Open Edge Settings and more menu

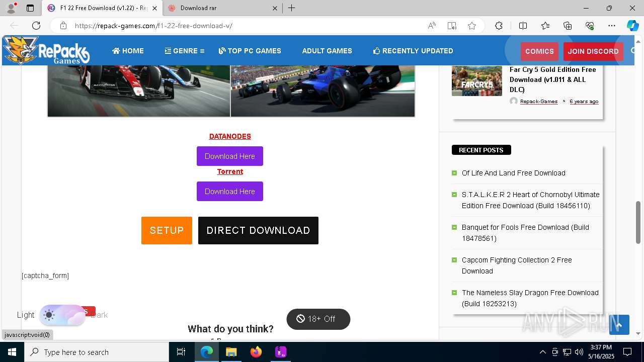pyautogui.click(x=612, y=26)
